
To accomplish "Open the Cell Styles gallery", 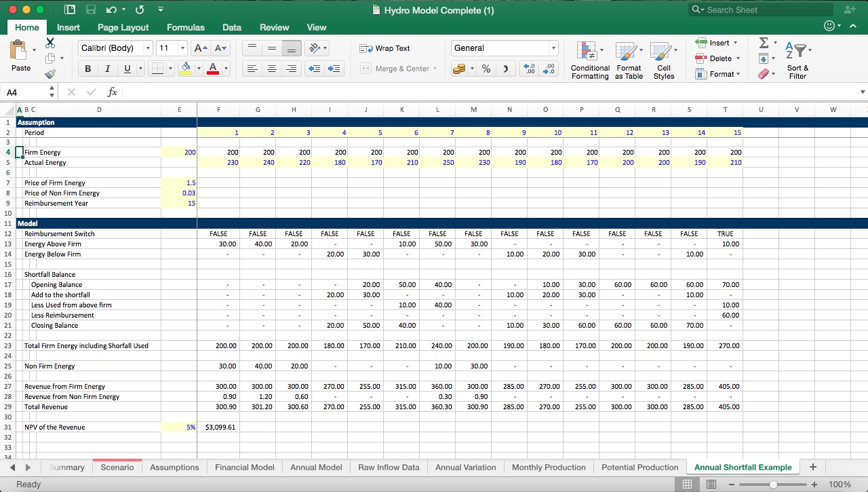I will point(664,60).
